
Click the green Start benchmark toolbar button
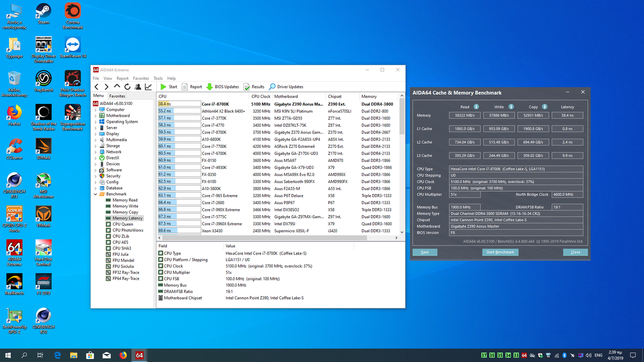click(x=169, y=86)
